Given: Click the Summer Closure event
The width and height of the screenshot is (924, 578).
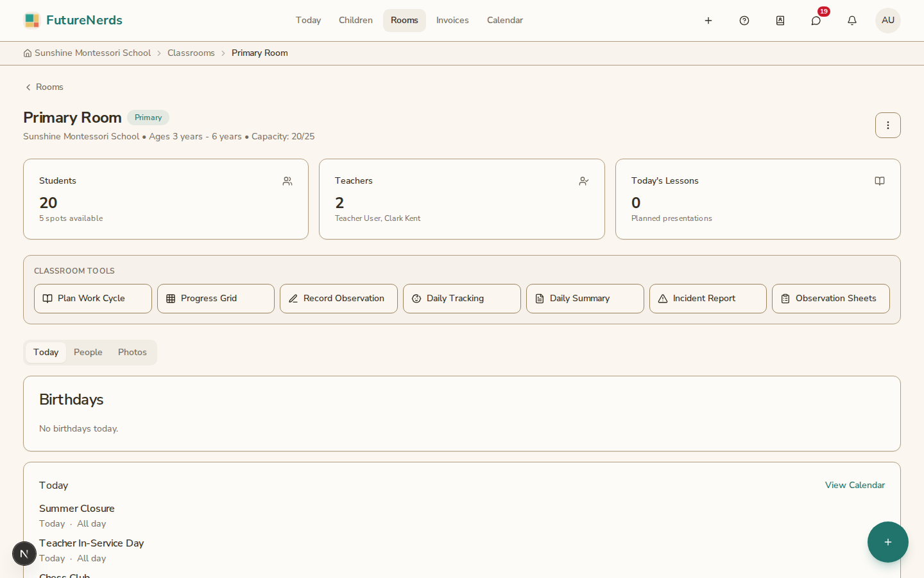Looking at the screenshot, I should click(x=77, y=509).
